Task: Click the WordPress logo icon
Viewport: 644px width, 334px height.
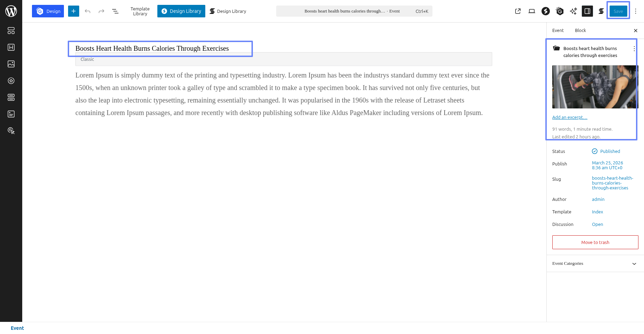Action: [11, 11]
